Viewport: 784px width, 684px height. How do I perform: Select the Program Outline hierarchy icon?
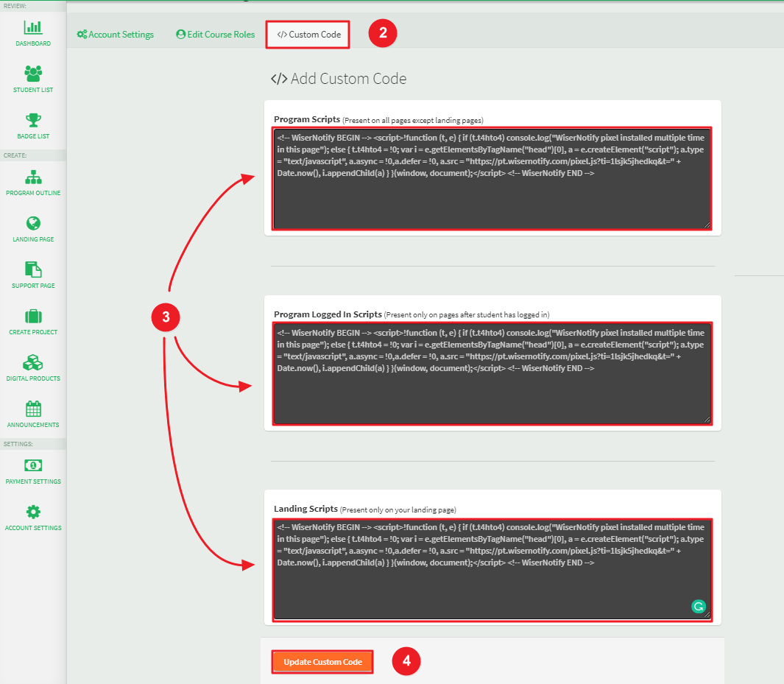tap(33, 177)
